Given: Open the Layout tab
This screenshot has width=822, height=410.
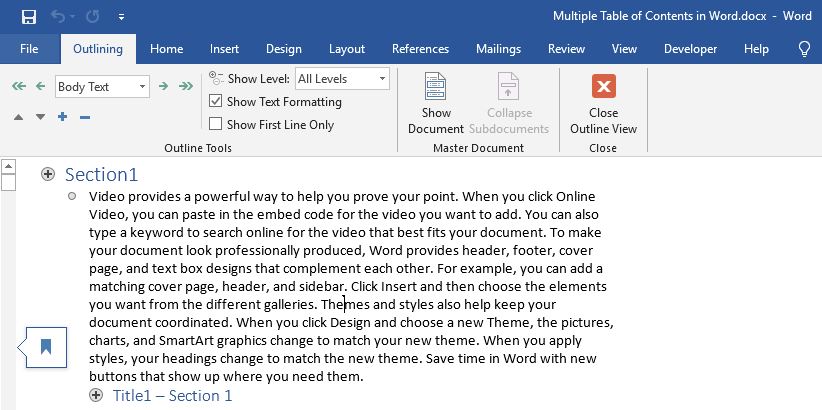Looking at the screenshot, I should 347,49.
